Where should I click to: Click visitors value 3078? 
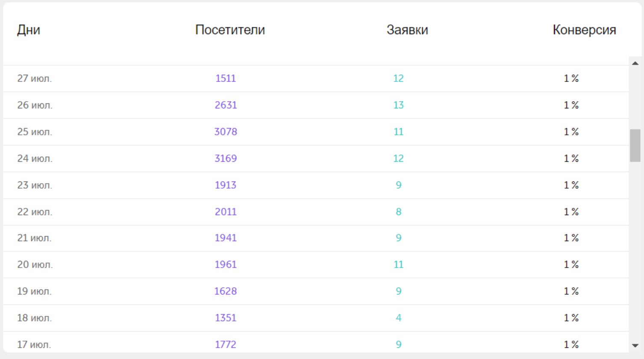(226, 132)
